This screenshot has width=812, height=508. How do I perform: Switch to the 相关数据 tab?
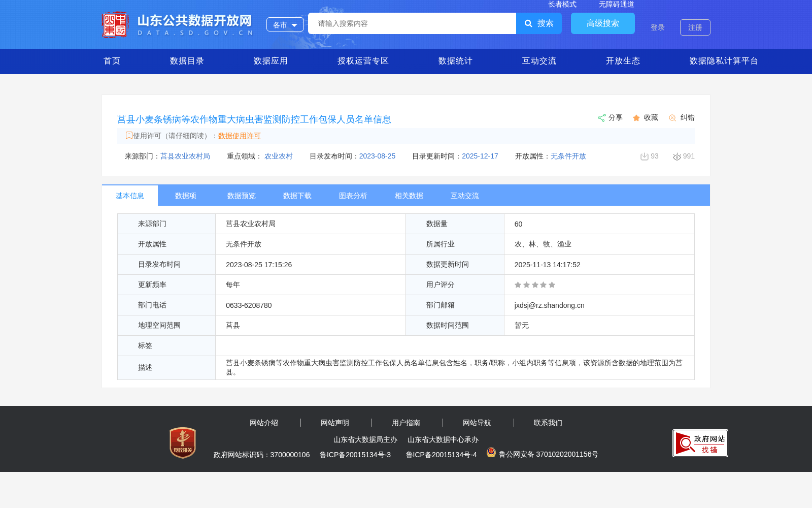[x=409, y=196]
